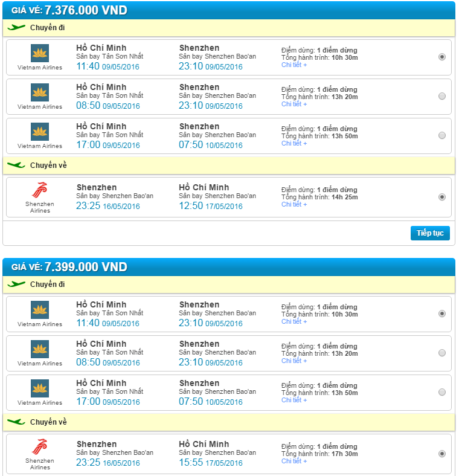
Task: Click Tổng hành trình 17h 30m text
Action: click(319, 454)
